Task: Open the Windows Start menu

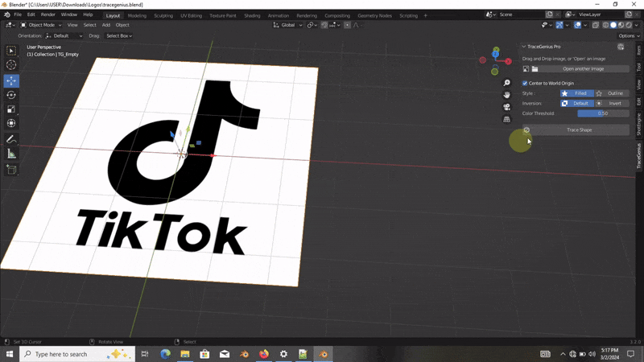Action: click(x=10, y=354)
